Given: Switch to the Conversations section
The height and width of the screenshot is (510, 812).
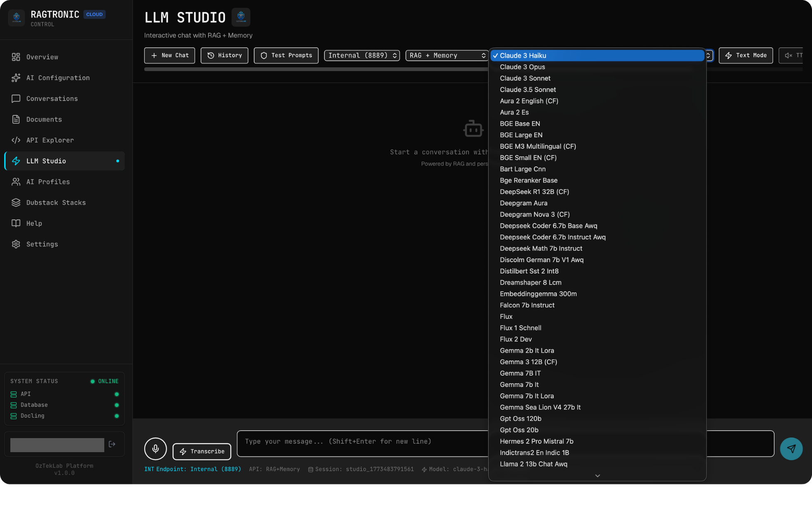Looking at the screenshot, I should pyautogui.click(x=52, y=99).
